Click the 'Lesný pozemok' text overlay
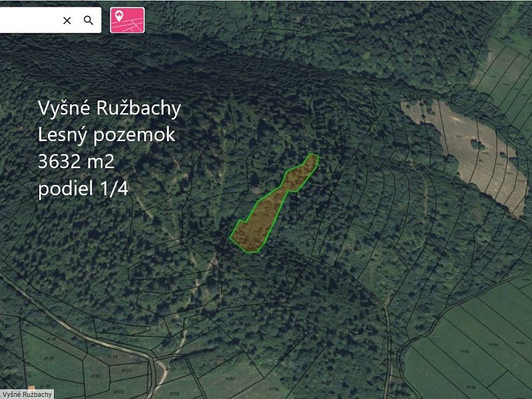 pyautogui.click(x=106, y=135)
